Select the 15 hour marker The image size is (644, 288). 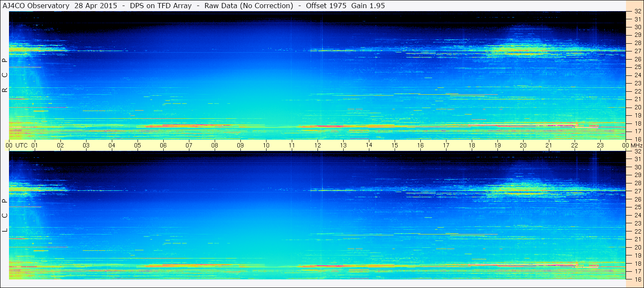[395, 145]
